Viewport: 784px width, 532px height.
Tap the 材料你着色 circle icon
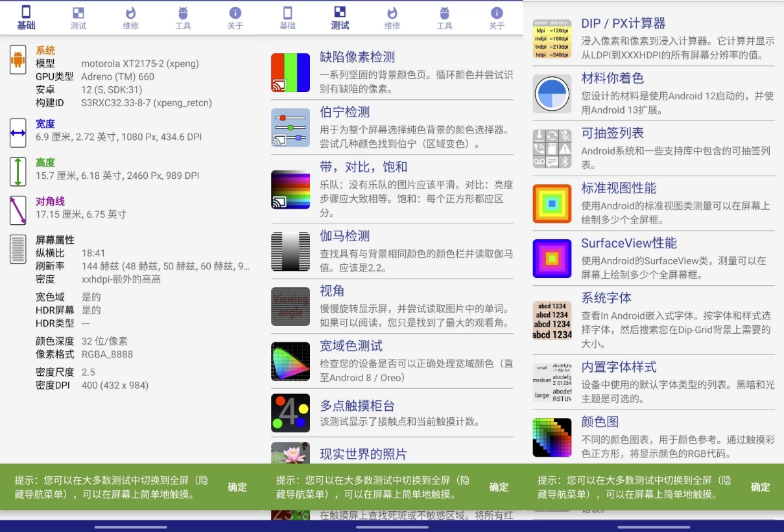pos(552,94)
